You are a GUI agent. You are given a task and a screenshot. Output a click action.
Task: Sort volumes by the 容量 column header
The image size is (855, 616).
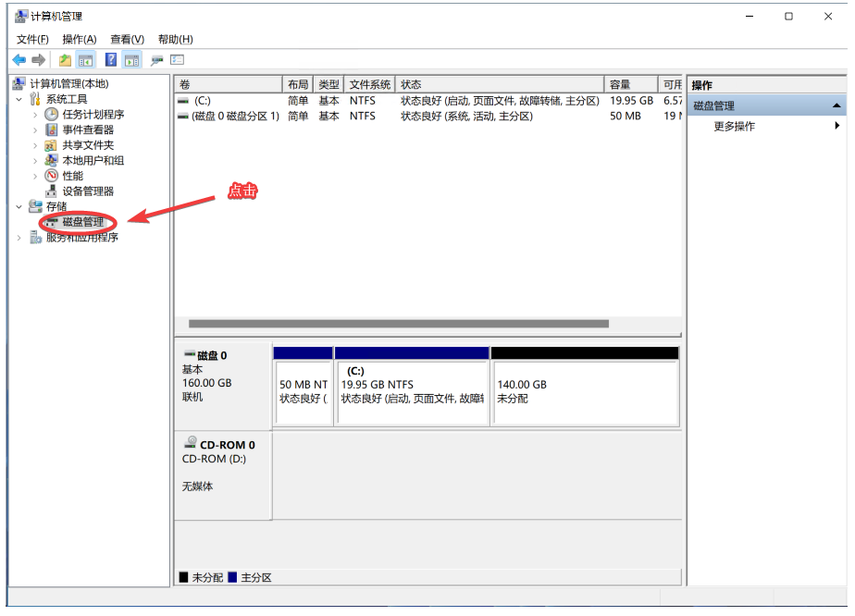629,84
